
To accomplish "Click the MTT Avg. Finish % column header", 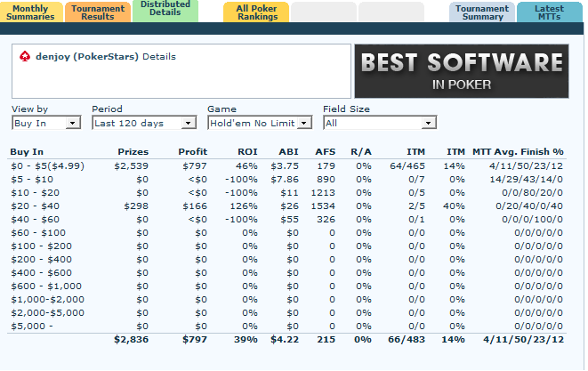I will (x=518, y=152).
